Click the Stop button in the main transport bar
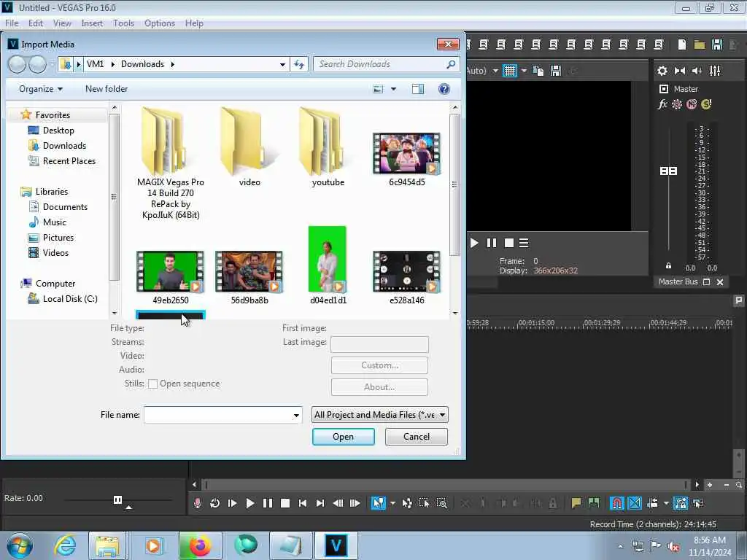The width and height of the screenshot is (747, 560). [285, 503]
